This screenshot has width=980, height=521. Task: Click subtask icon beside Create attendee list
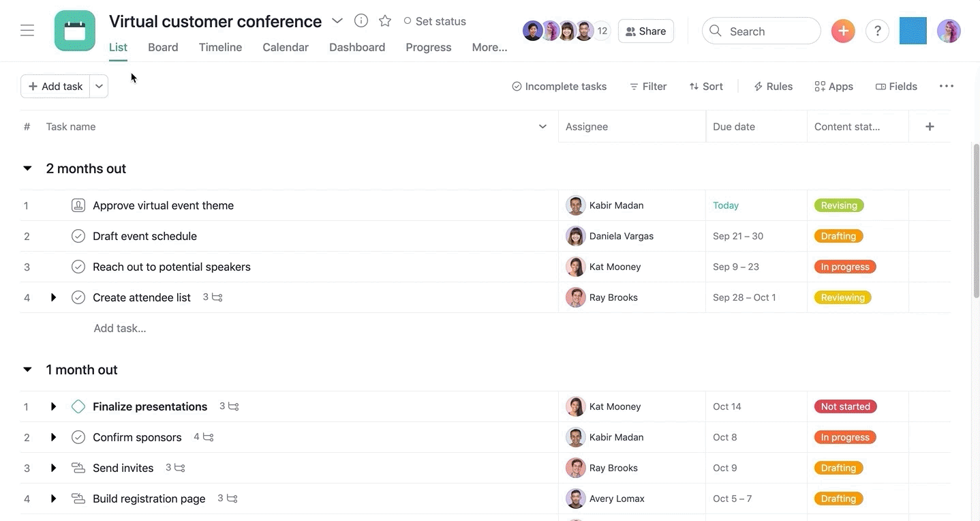click(217, 297)
